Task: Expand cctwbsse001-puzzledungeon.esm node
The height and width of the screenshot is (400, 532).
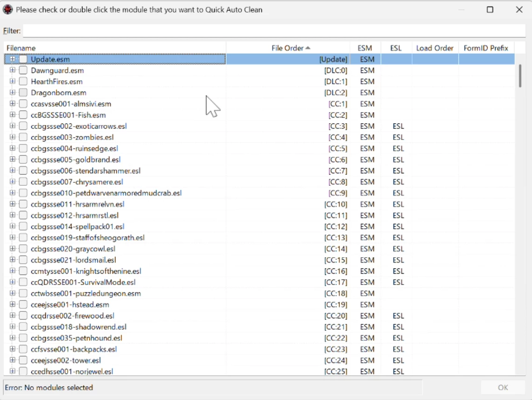Action: tap(13, 293)
